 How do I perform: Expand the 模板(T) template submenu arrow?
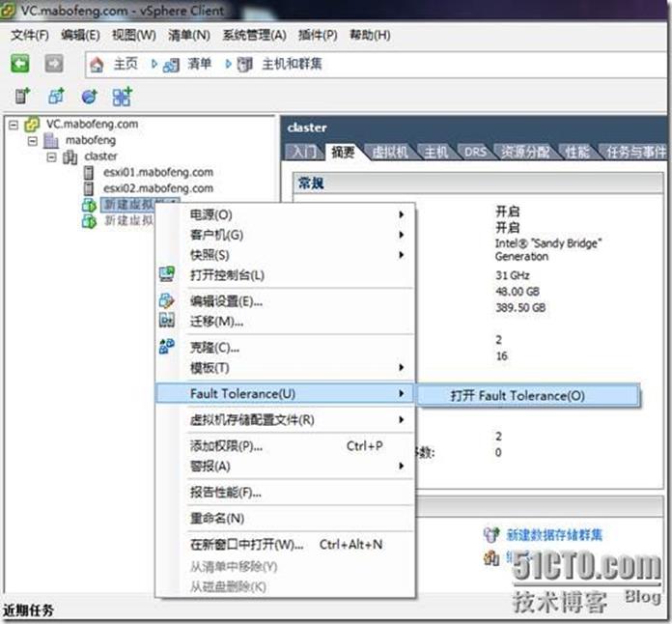point(401,367)
